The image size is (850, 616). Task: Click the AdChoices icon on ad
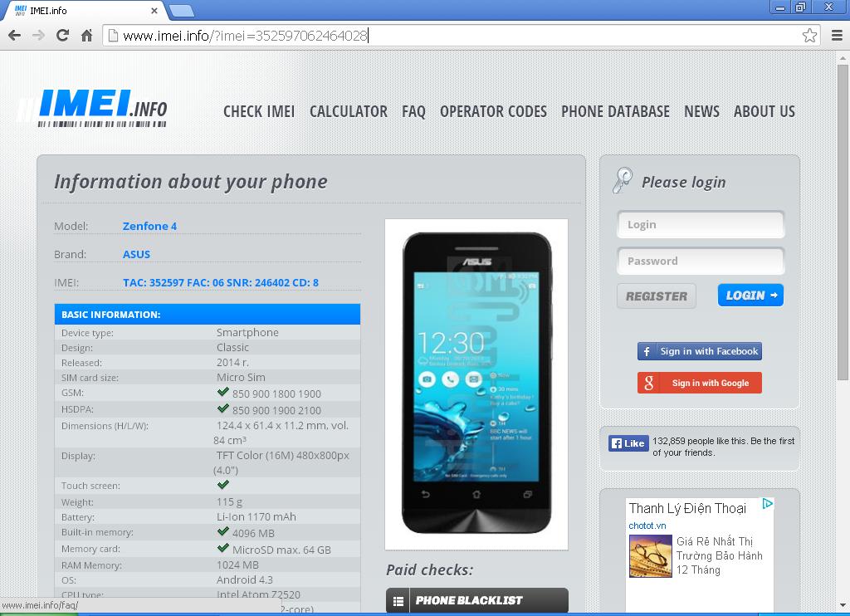tap(768, 504)
